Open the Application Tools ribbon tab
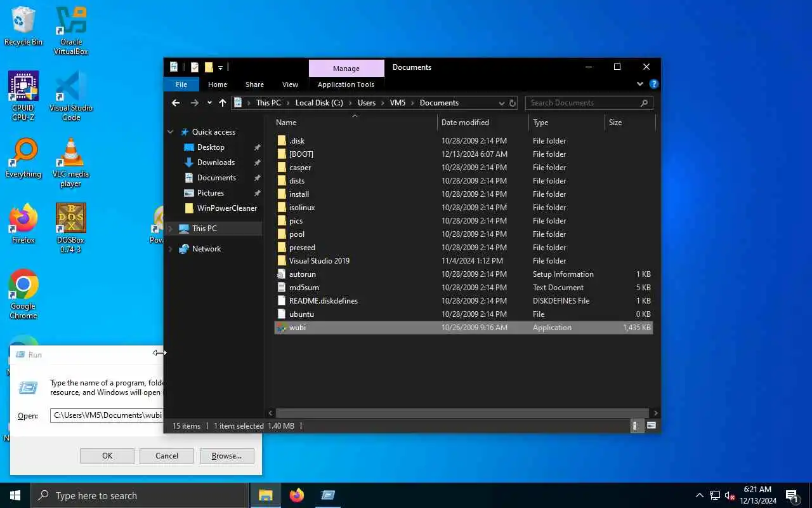 tap(346, 84)
